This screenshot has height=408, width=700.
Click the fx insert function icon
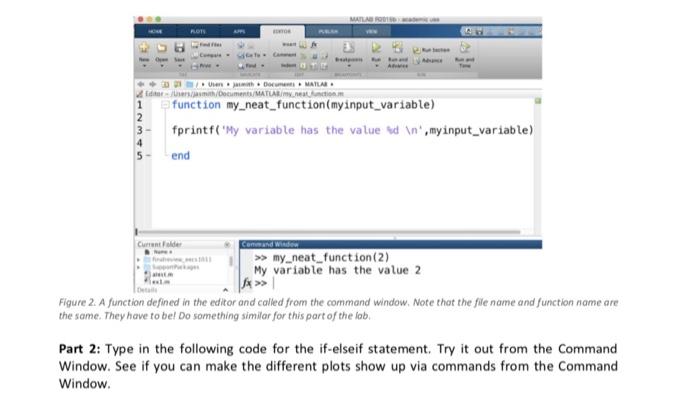[314, 45]
